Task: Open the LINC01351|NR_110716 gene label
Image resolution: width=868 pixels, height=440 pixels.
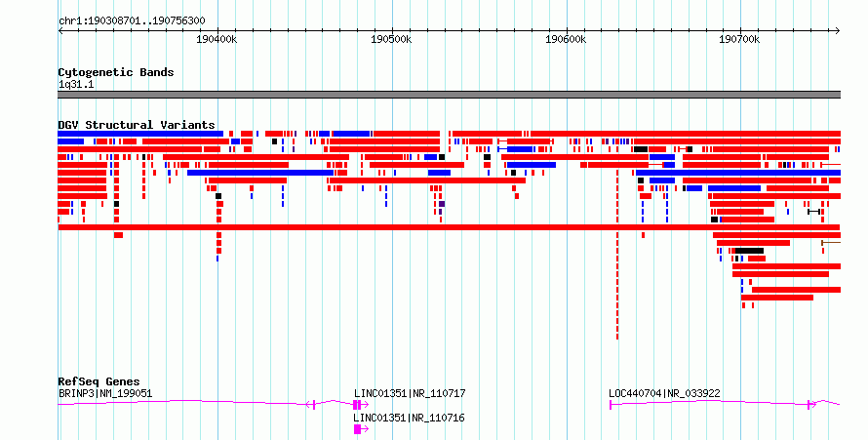Action: point(410,418)
